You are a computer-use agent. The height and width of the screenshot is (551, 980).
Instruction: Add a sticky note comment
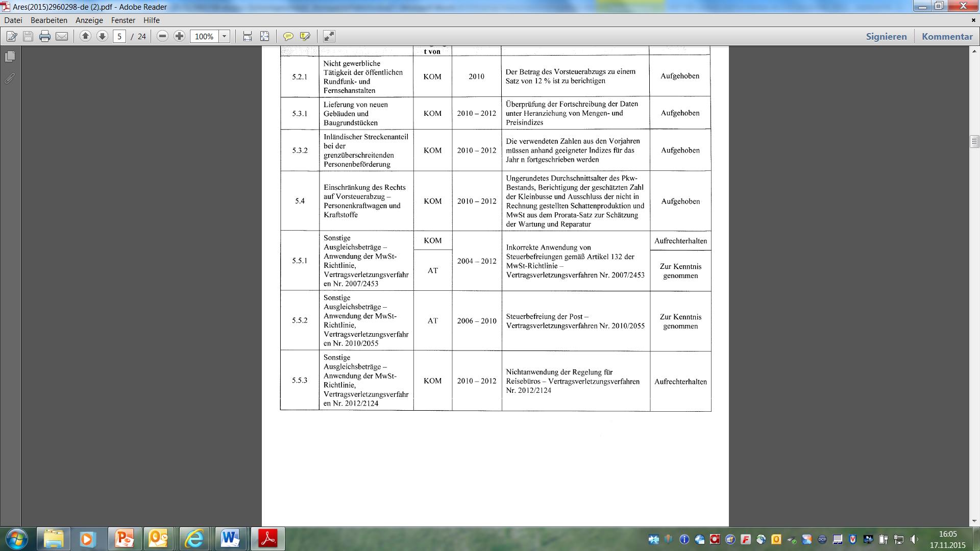click(x=288, y=36)
